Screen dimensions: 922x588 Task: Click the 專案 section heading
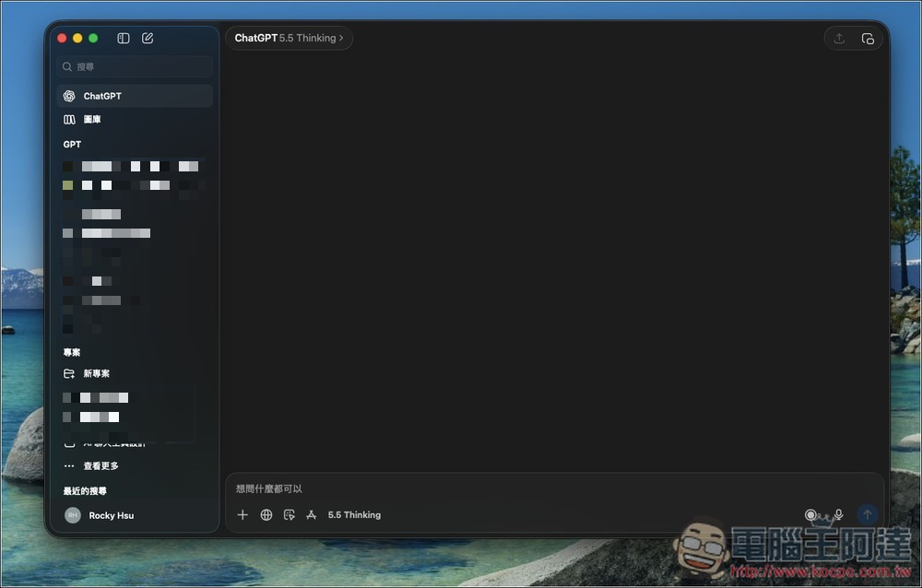[72, 352]
